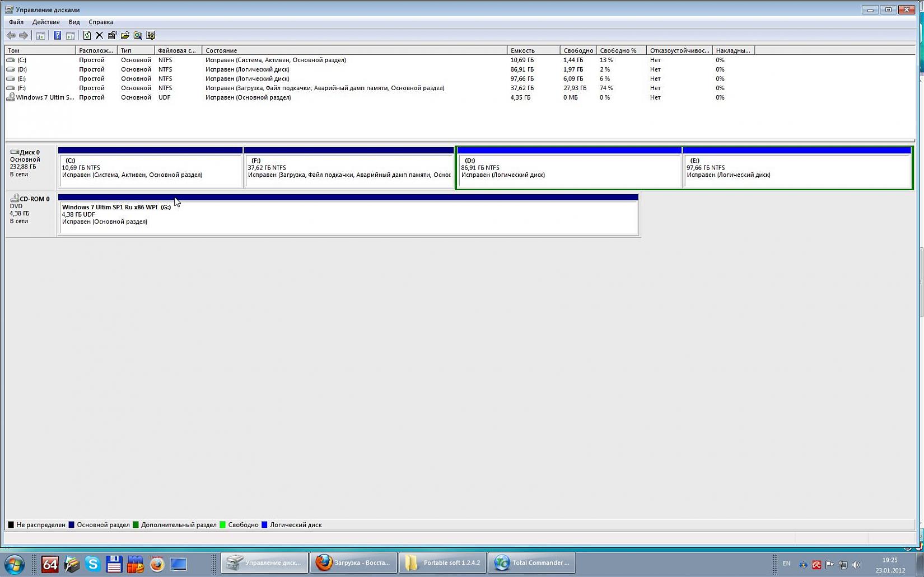Click the Back arrow in the toolbar
Screen dimensions: 924x577
(x=11, y=35)
